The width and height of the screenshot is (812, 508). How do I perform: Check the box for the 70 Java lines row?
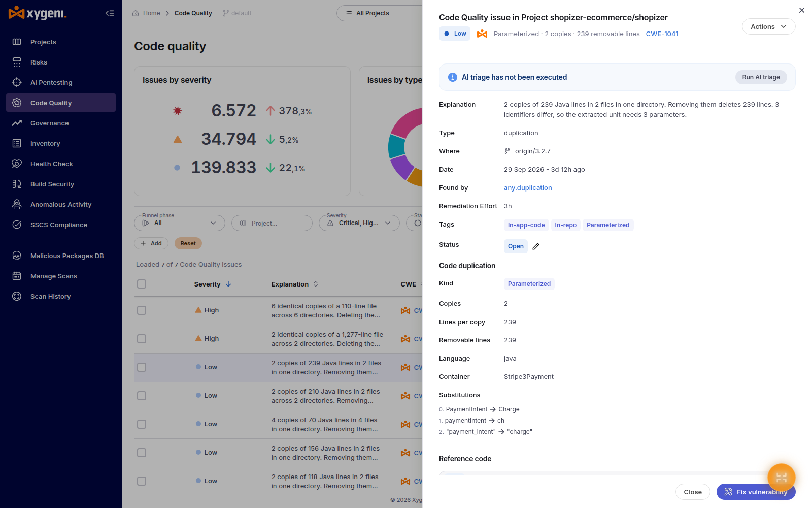click(x=142, y=424)
